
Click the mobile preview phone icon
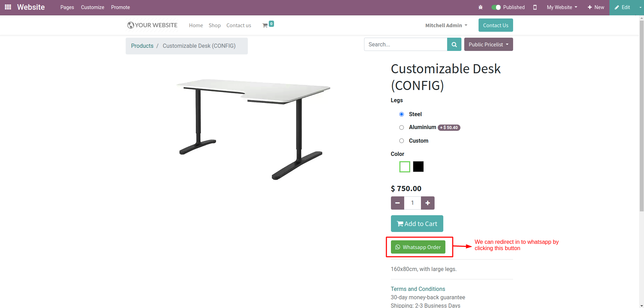pos(535,7)
